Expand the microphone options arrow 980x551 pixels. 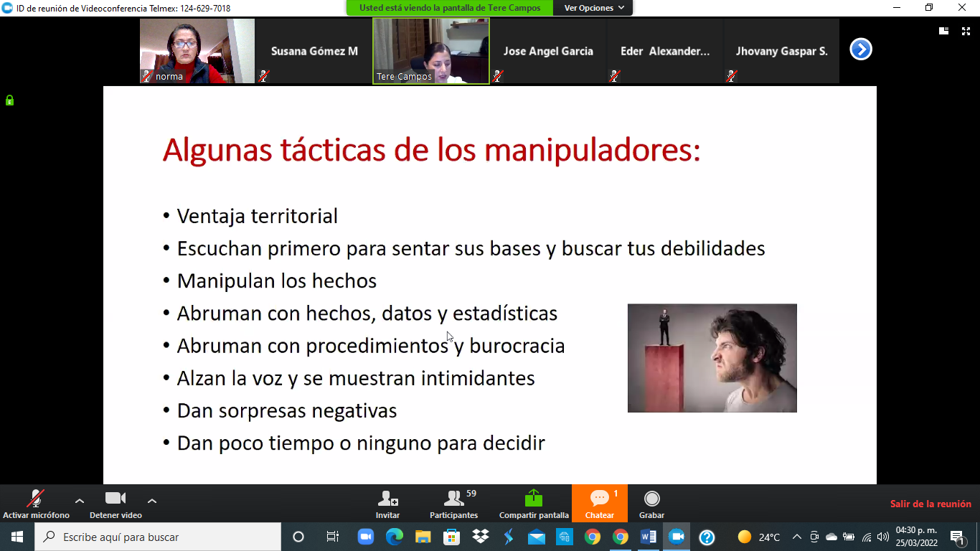click(80, 501)
